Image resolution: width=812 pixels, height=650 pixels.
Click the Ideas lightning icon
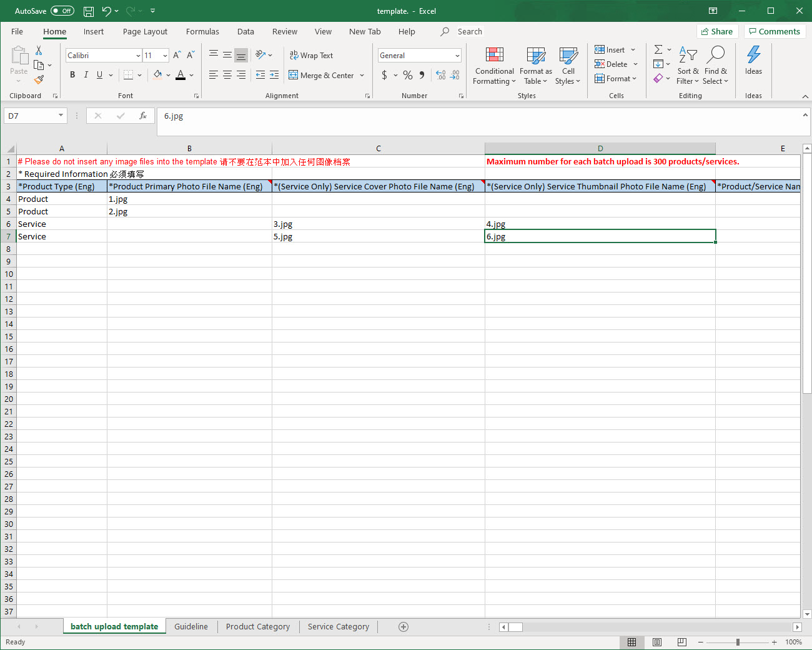point(753,55)
